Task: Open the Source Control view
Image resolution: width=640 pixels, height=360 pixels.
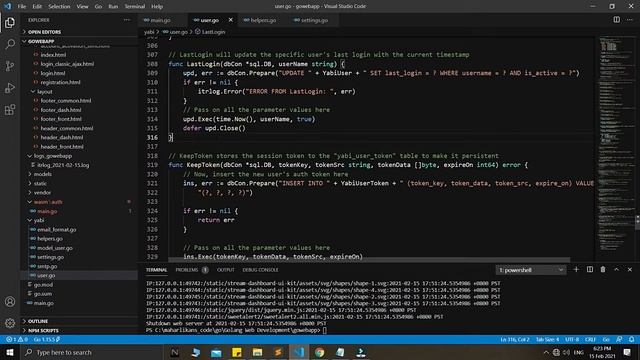Action: coord(10,66)
